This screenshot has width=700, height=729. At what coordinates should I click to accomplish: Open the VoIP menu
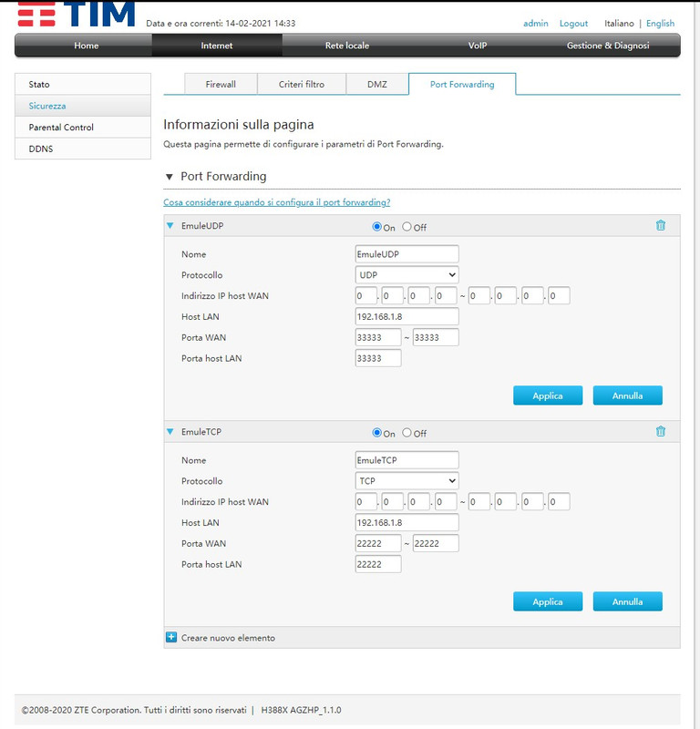click(478, 46)
